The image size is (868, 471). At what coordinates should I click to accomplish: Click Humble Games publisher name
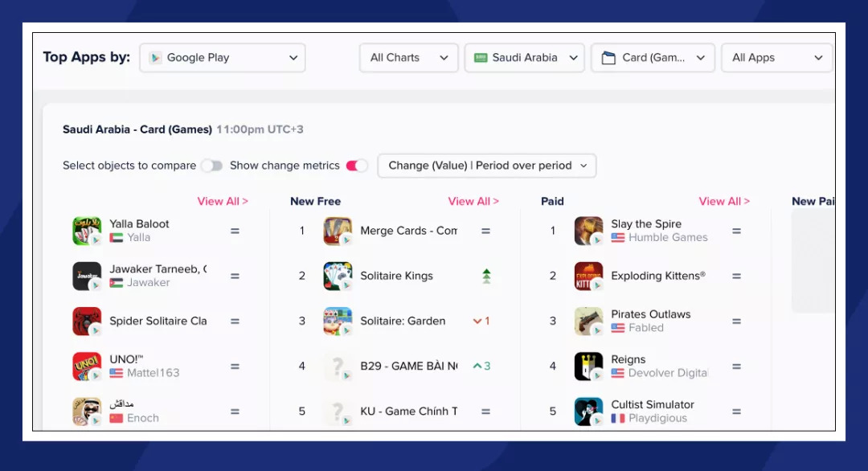point(668,237)
